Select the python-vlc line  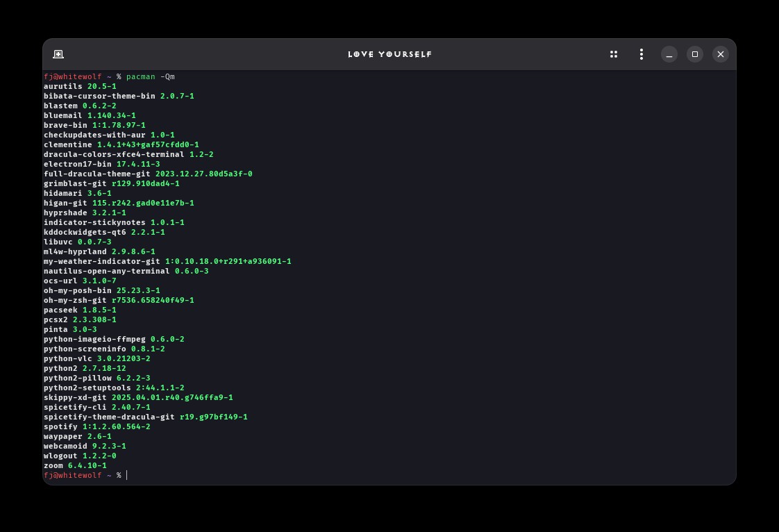pyautogui.click(x=97, y=358)
